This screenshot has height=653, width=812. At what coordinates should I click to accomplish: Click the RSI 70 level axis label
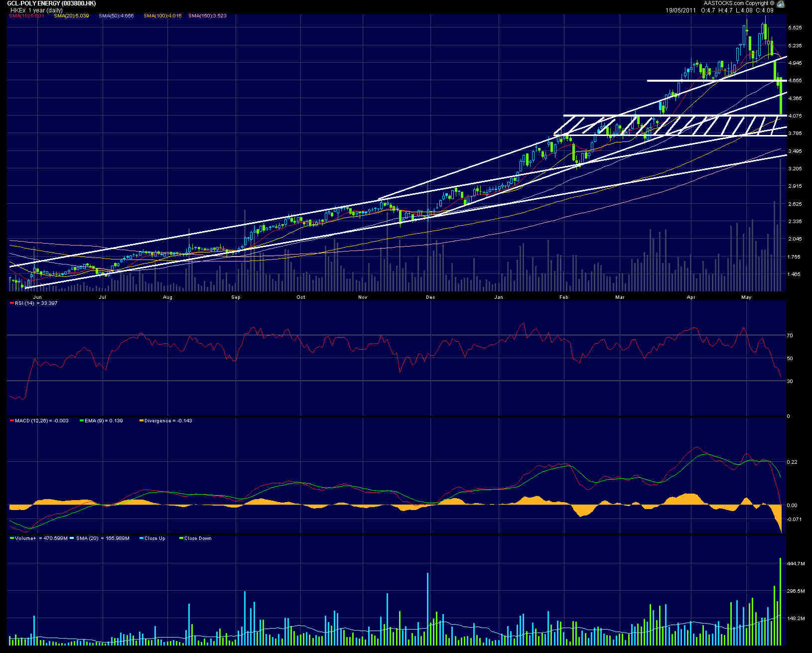790,336
